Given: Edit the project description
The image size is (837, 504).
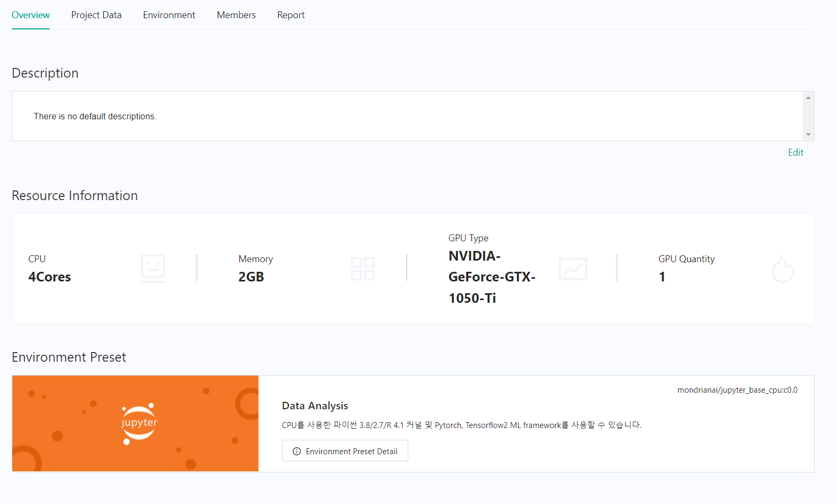Looking at the screenshot, I should 795,152.
